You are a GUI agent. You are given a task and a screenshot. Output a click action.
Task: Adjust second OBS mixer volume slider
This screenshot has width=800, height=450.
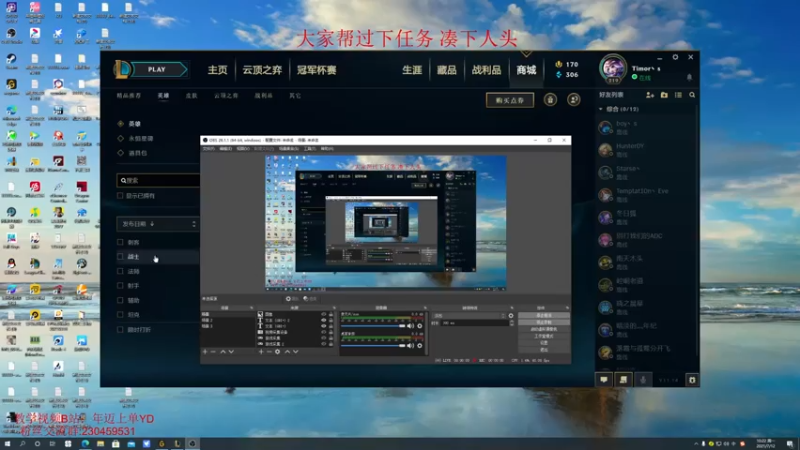coord(373,345)
